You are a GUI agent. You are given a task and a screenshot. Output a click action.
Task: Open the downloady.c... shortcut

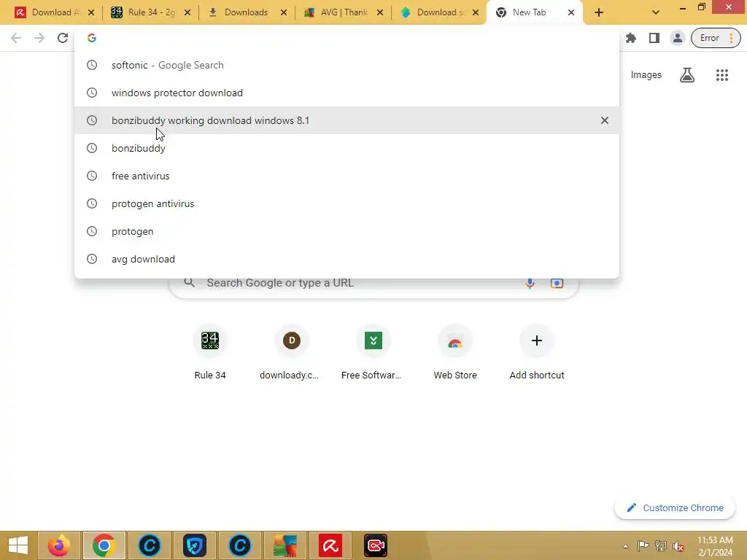point(292,352)
